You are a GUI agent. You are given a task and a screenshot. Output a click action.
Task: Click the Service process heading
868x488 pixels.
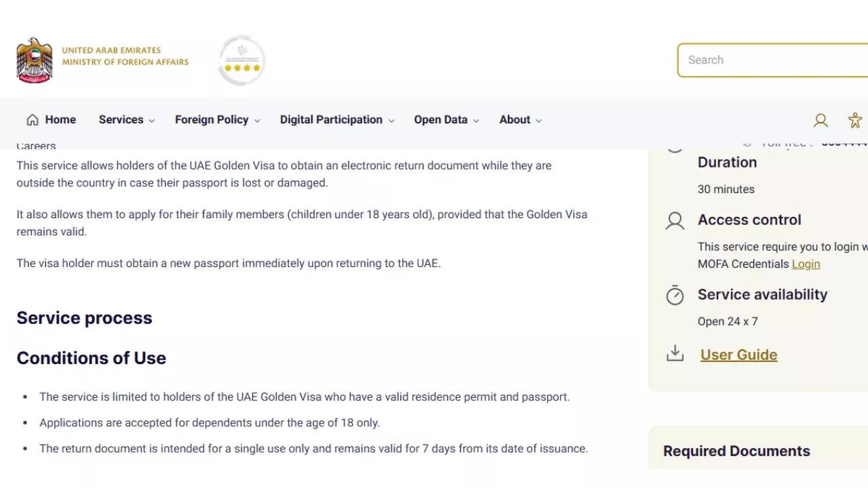coord(84,318)
